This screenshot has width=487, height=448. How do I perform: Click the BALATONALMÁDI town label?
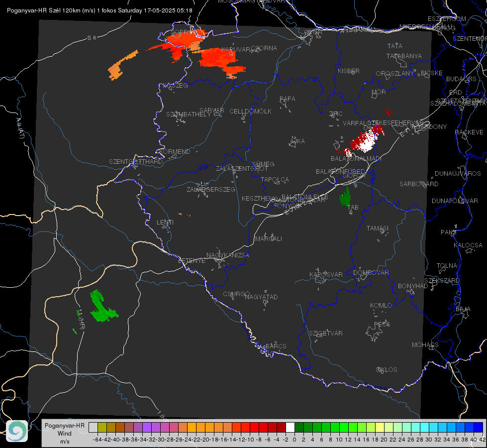click(356, 159)
